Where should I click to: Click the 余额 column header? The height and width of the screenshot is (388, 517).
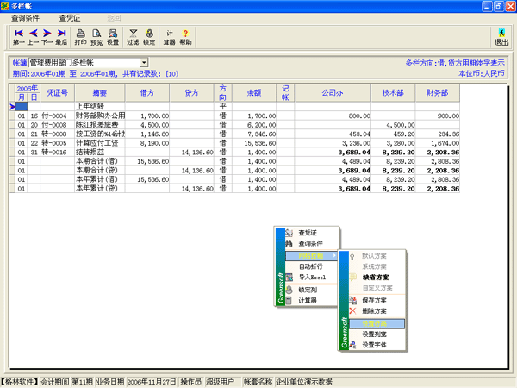click(x=254, y=93)
